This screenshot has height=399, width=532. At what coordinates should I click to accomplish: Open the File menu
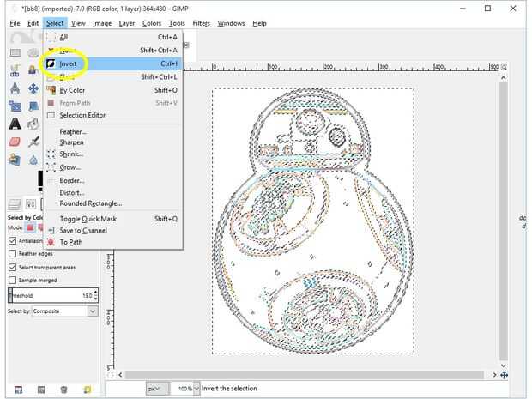[x=15, y=23]
